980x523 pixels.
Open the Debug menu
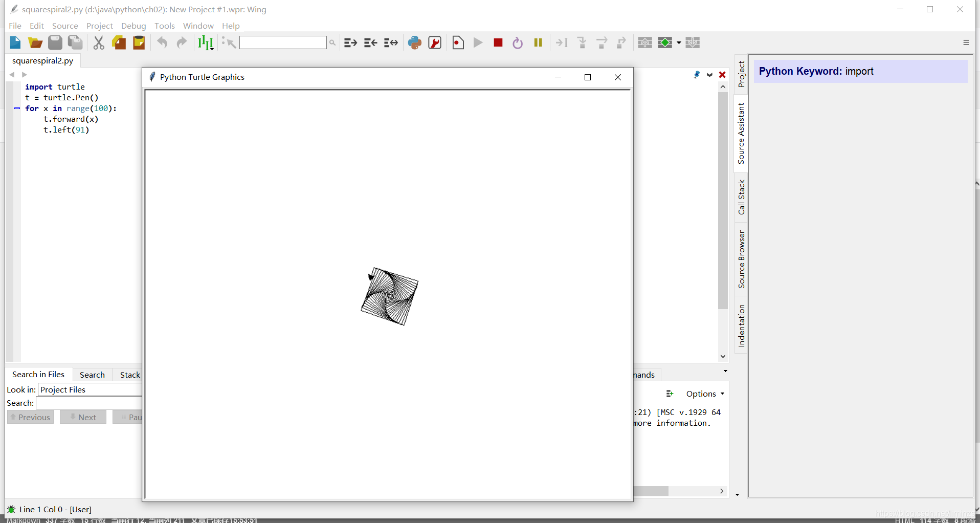[133, 26]
